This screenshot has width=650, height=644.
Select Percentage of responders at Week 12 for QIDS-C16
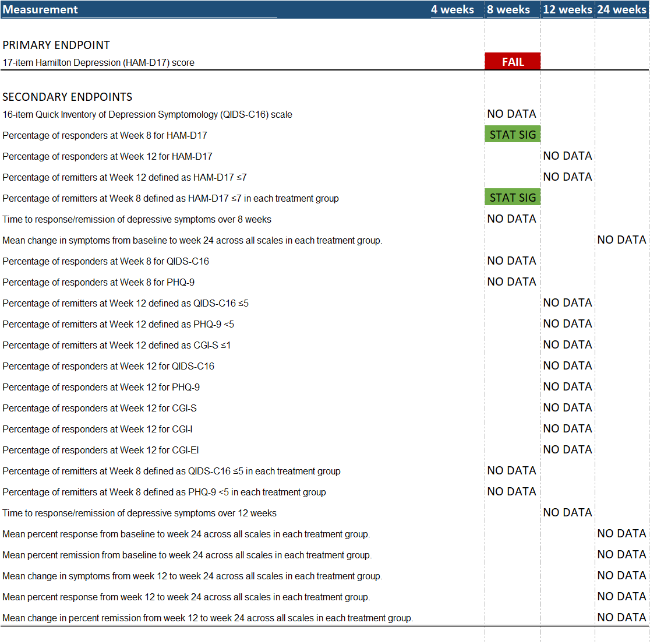108,366
